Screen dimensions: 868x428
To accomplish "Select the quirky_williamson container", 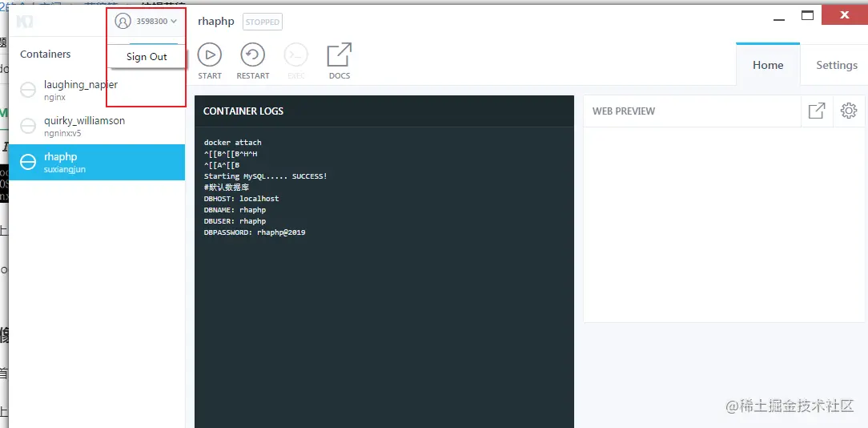I will click(97, 127).
